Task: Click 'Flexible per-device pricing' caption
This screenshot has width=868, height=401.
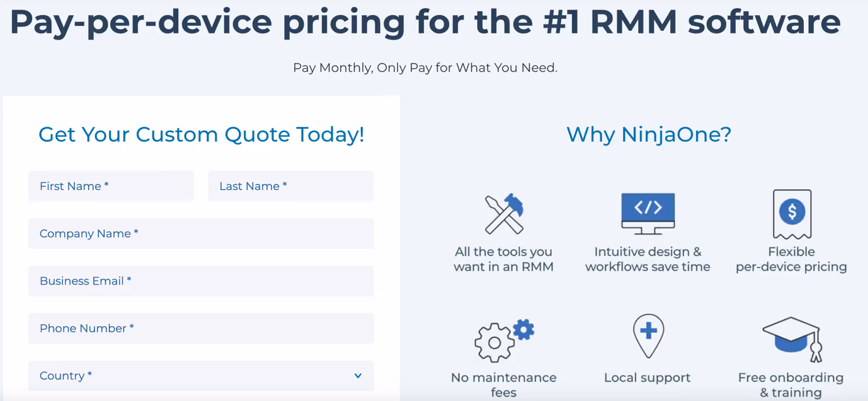Action: (792, 259)
